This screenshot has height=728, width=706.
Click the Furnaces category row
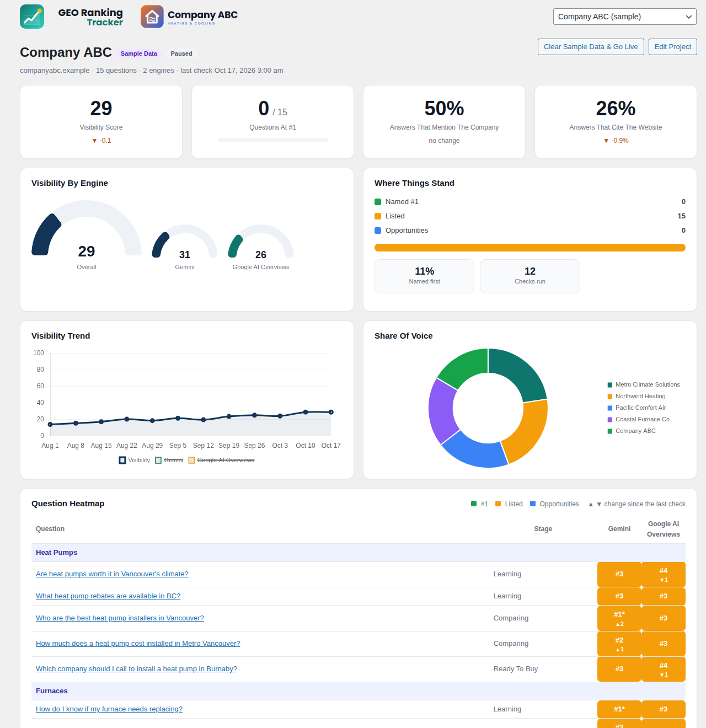point(359,691)
